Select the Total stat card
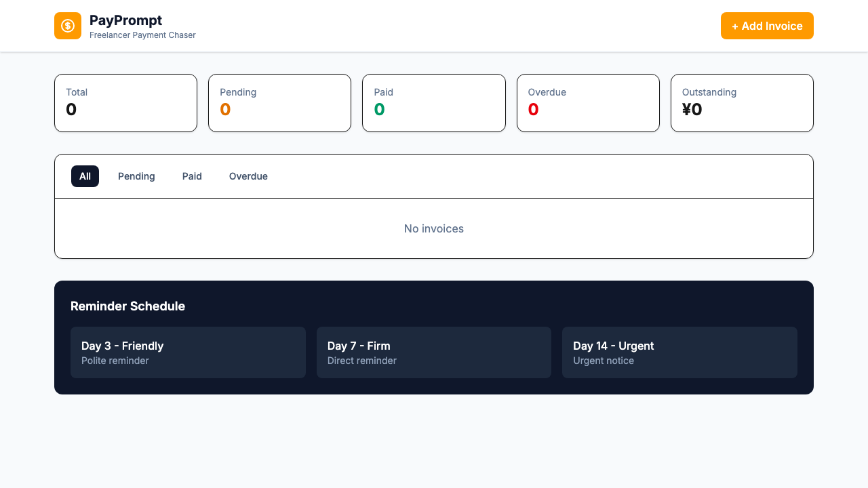Viewport: 868px width, 488px height. click(125, 102)
